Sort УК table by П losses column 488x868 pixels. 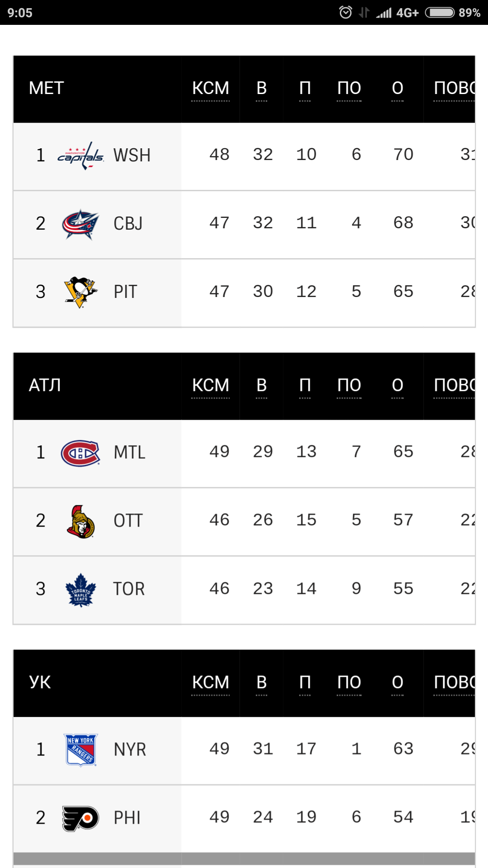pos(305,682)
